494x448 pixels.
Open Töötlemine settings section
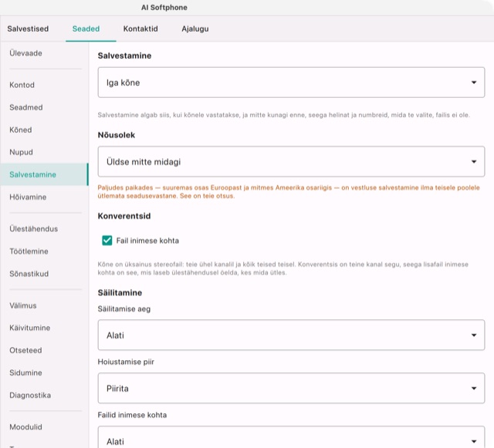[45, 251]
